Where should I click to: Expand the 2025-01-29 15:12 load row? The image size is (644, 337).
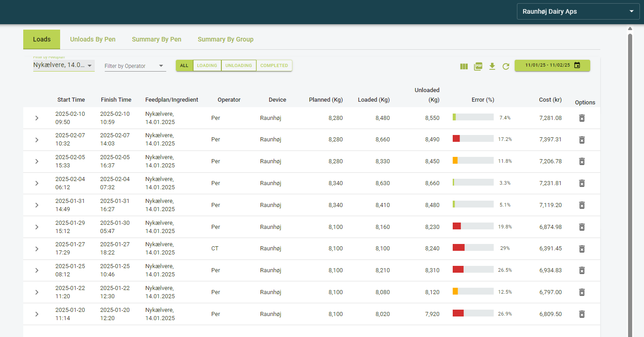[37, 227]
